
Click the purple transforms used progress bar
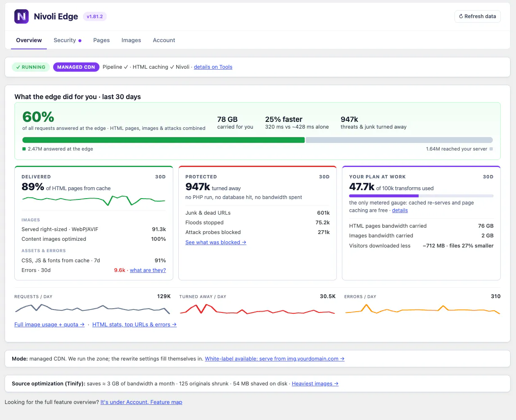(421, 196)
